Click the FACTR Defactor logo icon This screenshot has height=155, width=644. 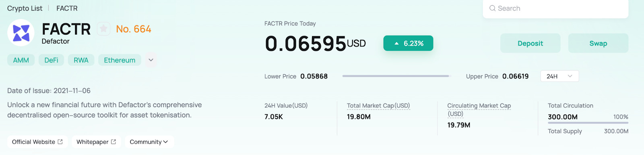coord(21,33)
